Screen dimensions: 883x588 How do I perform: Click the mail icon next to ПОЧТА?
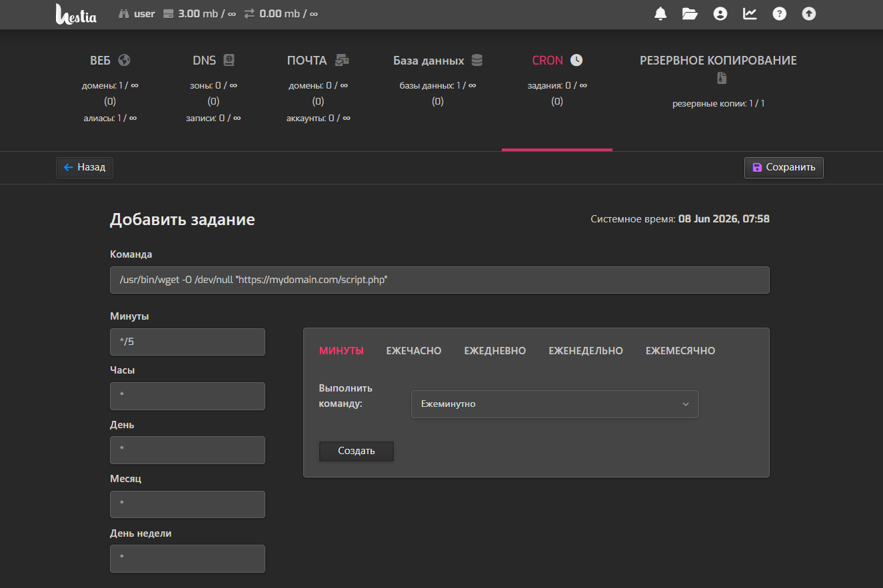(x=342, y=60)
